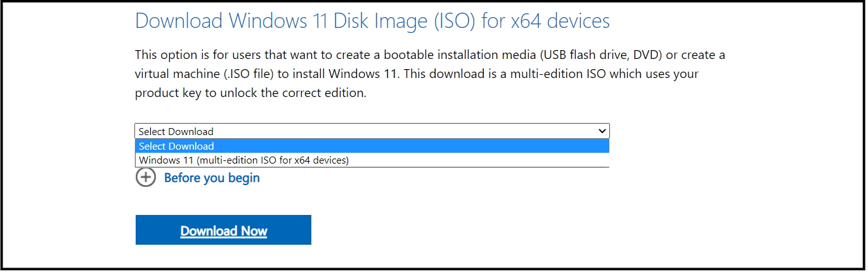Screen dimensions: 868x272
Task: Click the "USB flash drive, DVD" text
Action: point(592,55)
